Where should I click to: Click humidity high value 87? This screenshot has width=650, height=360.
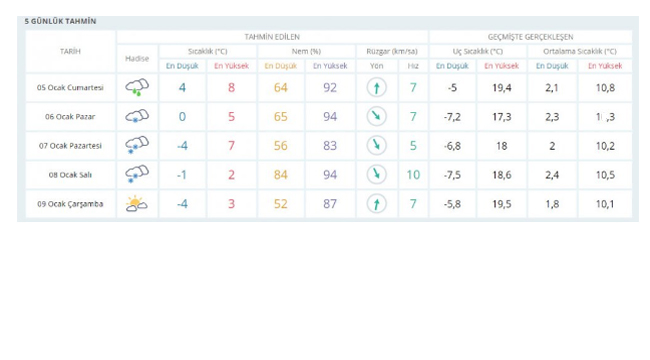pos(330,204)
